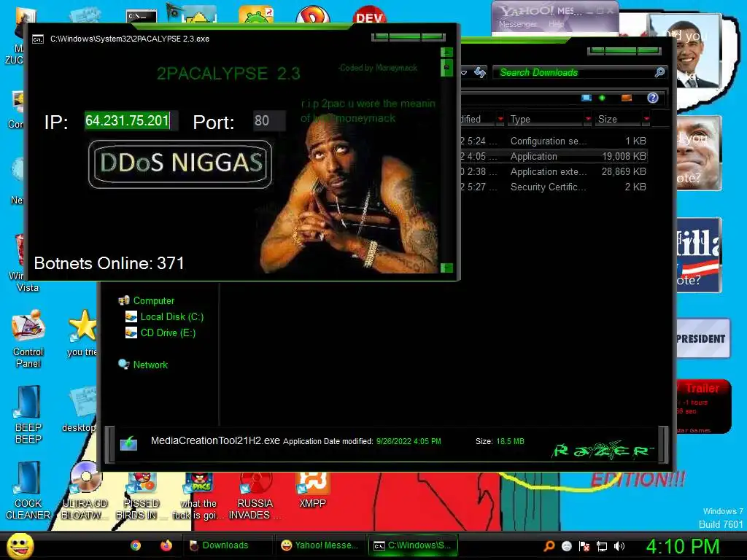
Task: Open the RUSSIA INVADES... desktop icon
Action: (255, 495)
